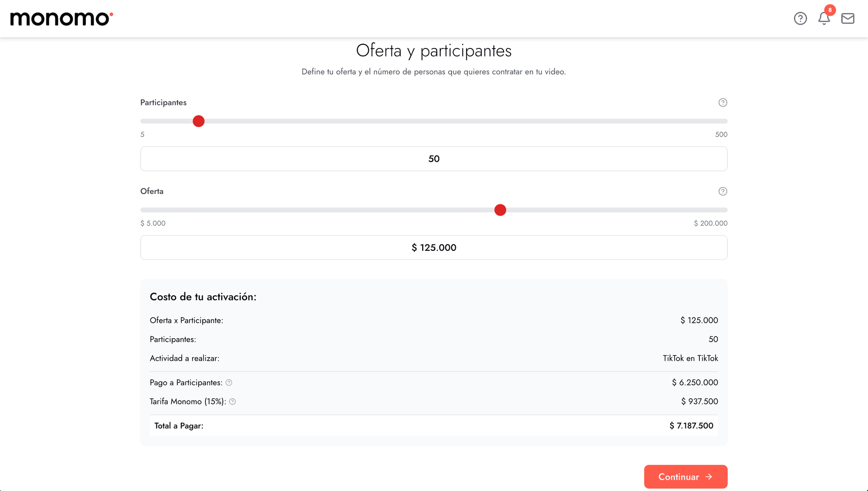Open messages with the envelope icon
868x491 pixels.
tap(848, 19)
